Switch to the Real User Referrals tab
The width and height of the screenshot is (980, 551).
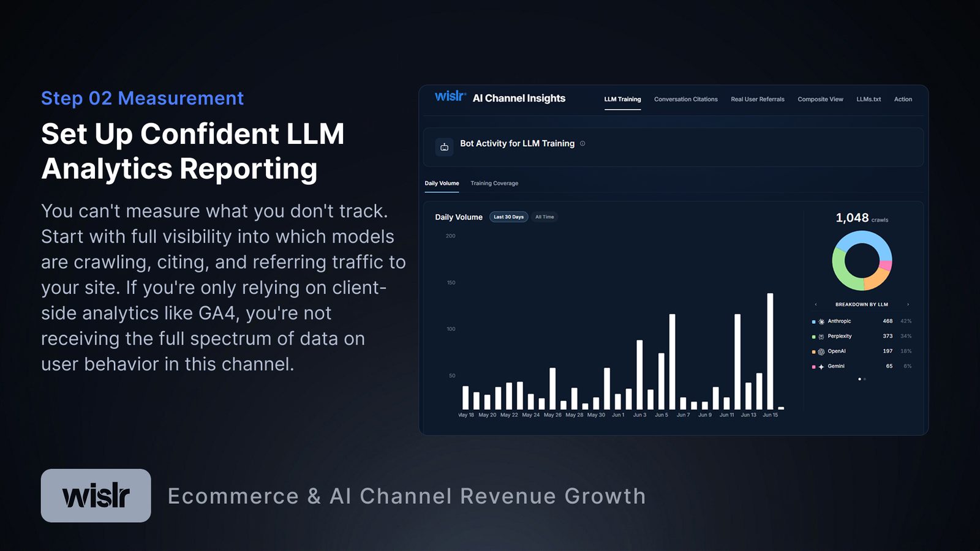point(758,99)
